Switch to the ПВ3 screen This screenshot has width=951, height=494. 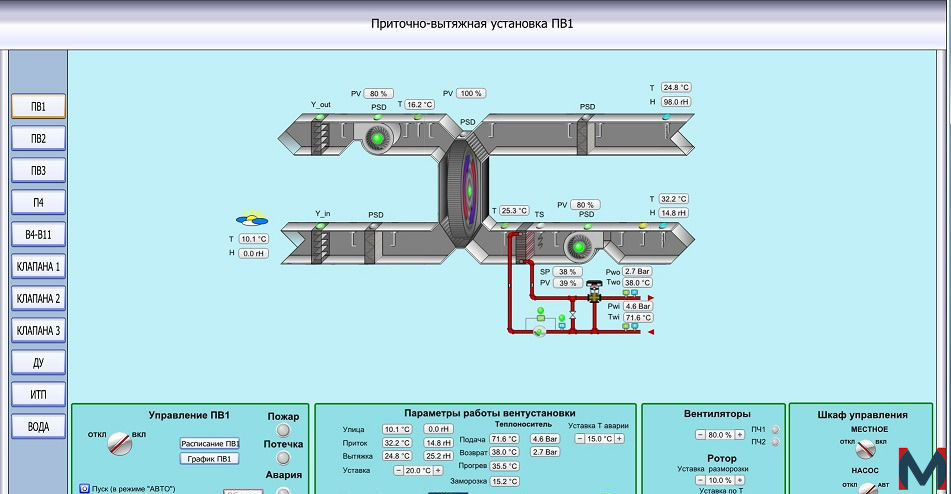[38, 170]
